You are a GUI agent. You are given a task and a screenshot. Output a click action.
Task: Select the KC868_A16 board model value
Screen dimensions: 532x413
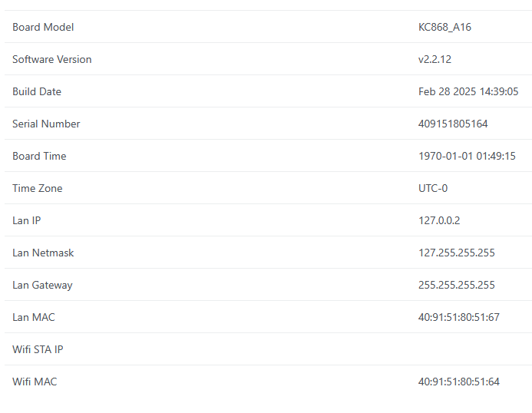coord(444,27)
